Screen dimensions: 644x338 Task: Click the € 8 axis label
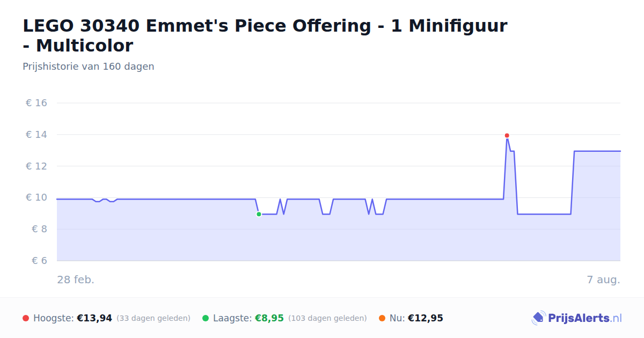pyautogui.click(x=40, y=229)
